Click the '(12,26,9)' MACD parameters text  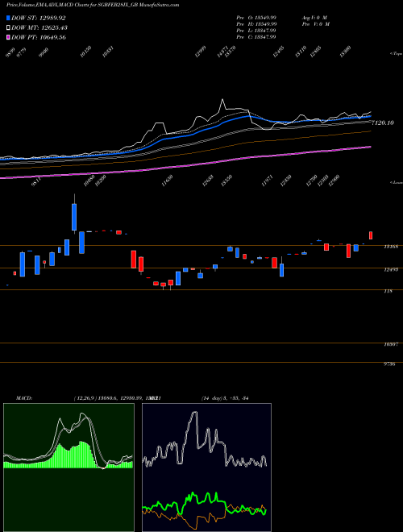coord(85,398)
